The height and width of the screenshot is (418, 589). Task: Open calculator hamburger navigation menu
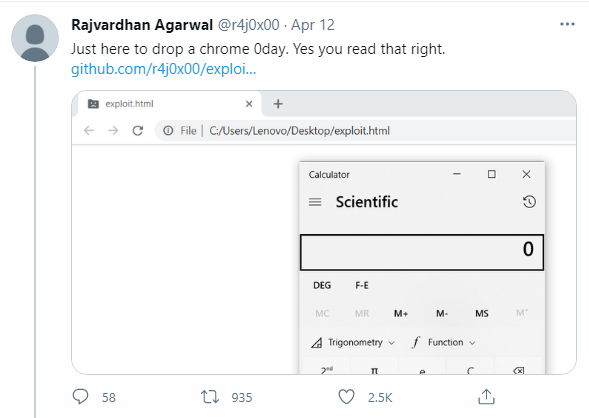pyautogui.click(x=315, y=202)
